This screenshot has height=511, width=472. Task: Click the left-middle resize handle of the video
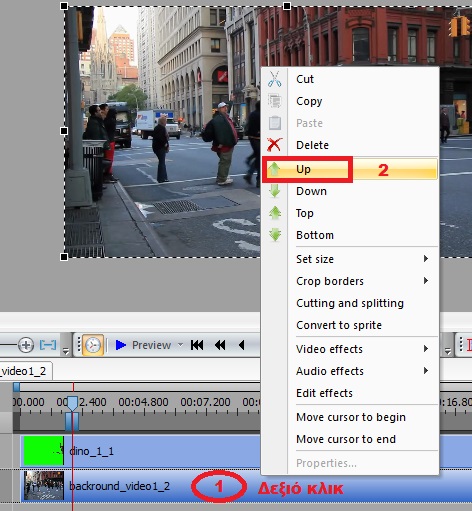64,131
